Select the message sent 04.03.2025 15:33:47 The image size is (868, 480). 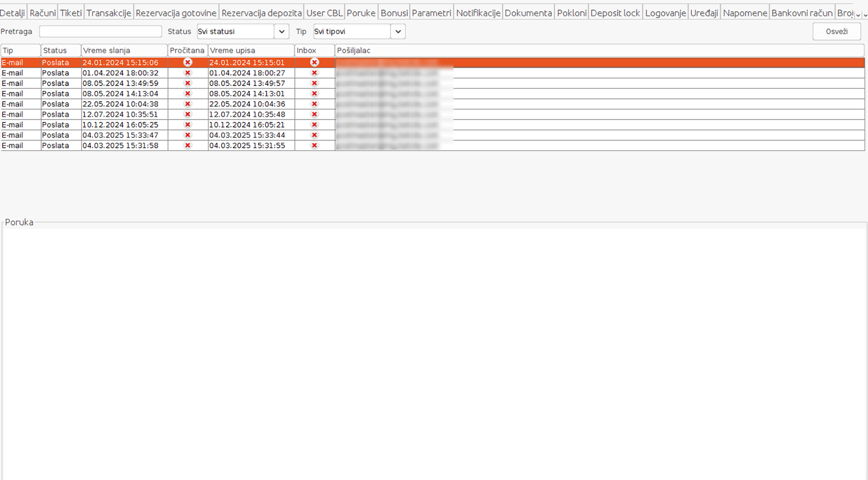(x=432, y=135)
